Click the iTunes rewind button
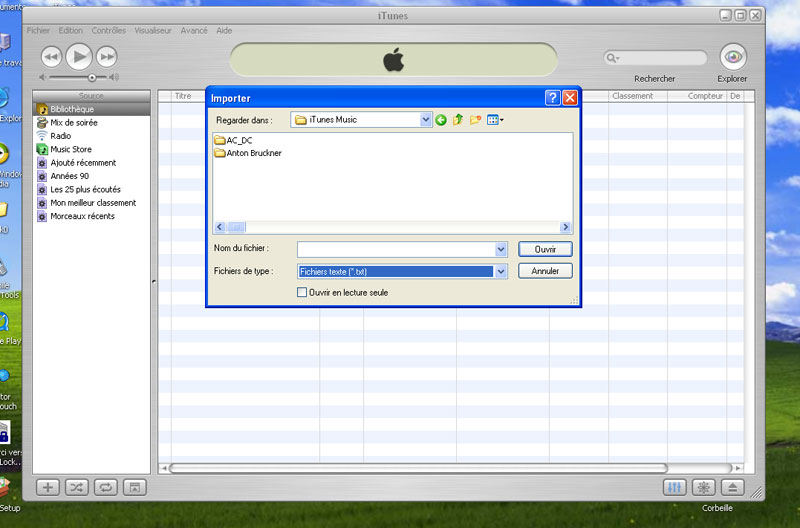800x528 pixels. (51, 57)
